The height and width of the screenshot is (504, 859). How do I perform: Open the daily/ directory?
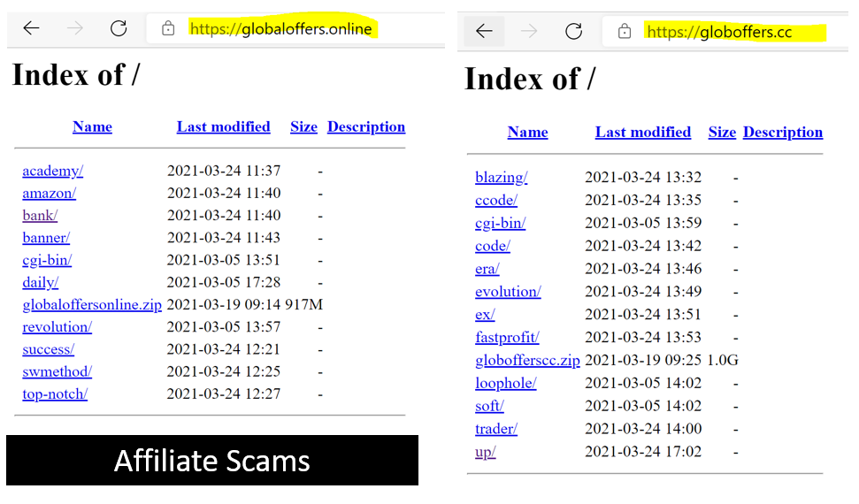pos(40,283)
